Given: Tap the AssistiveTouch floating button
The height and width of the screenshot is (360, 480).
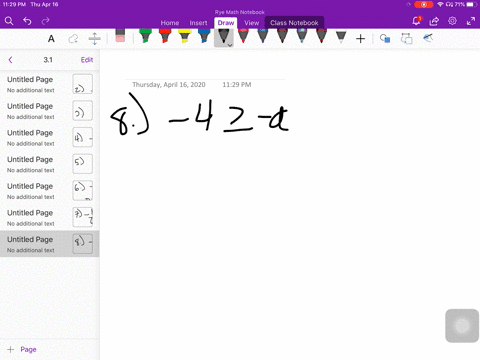Looking at the screenshot, I should pos(462,326).
